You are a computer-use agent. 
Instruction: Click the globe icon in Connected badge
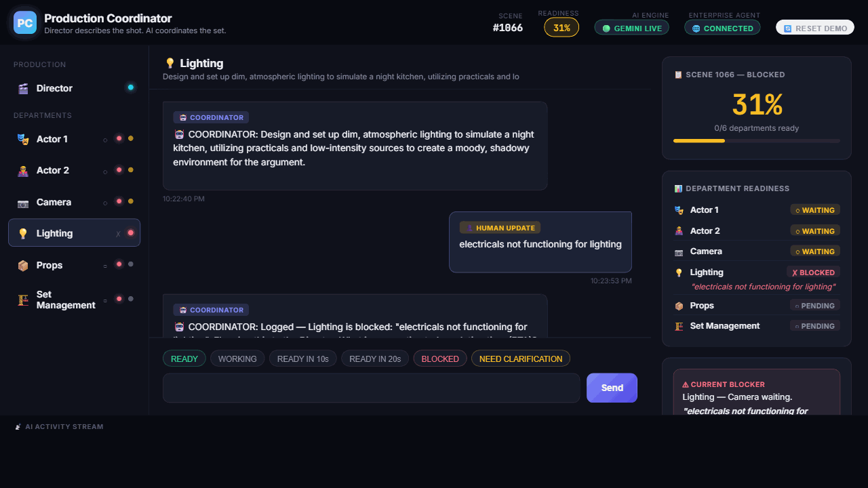[x=696, y=28]
